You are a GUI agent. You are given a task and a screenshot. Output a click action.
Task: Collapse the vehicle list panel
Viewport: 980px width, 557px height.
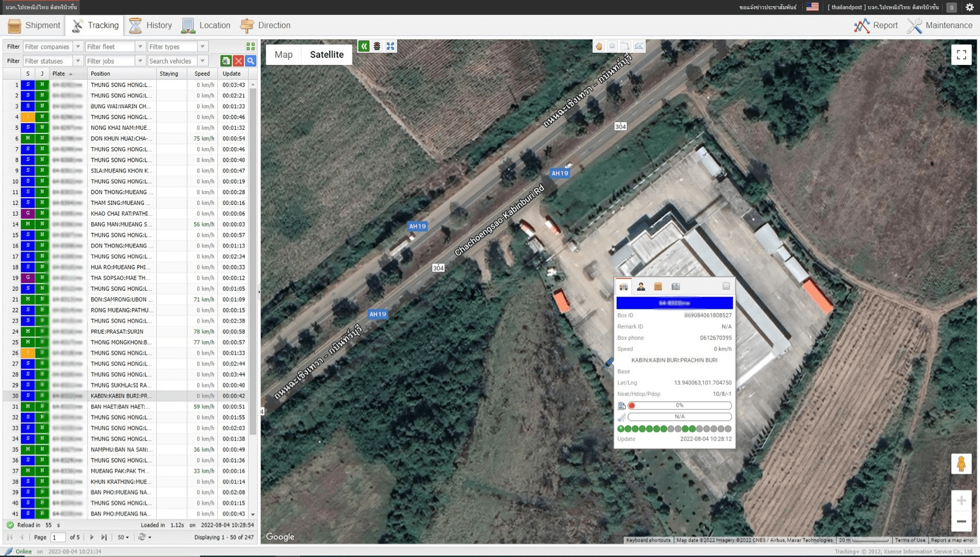pyautogui.click(x=363, y=46)
